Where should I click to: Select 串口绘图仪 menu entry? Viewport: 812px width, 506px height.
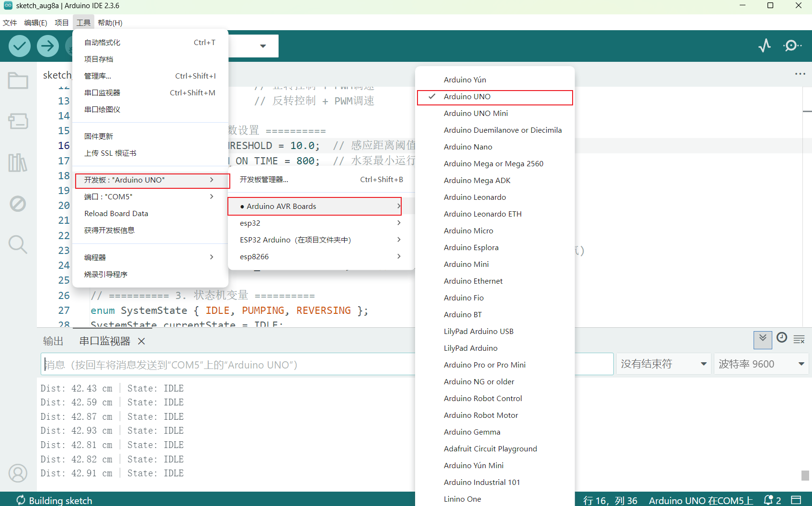[x=150, y=110]
